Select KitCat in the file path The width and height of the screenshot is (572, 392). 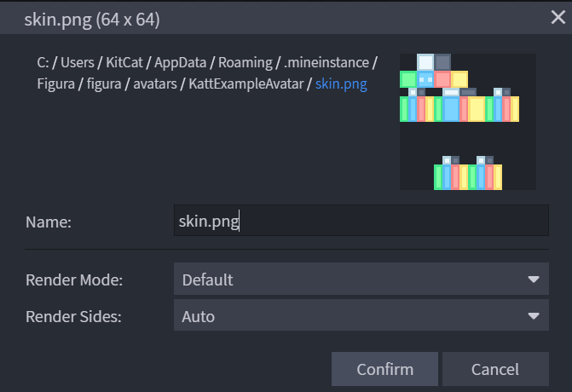coord(126,63)
